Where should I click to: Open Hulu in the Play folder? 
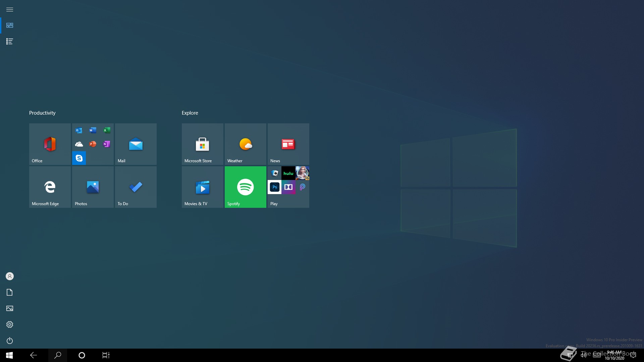click(x=288, y=173)
